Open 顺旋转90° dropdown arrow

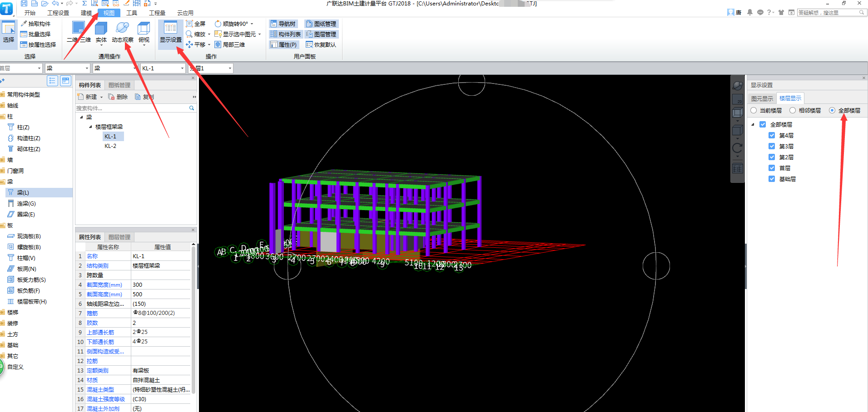(252, 24)
